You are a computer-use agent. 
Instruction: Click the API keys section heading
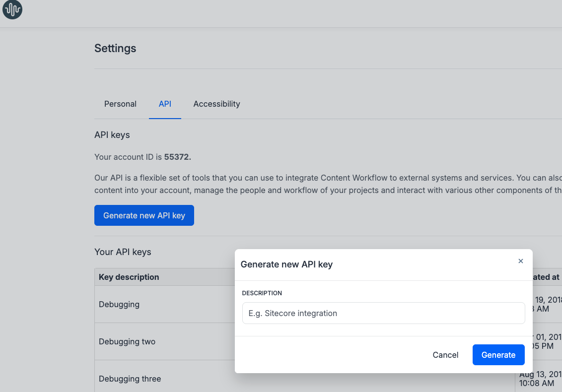tap(112, 135)
